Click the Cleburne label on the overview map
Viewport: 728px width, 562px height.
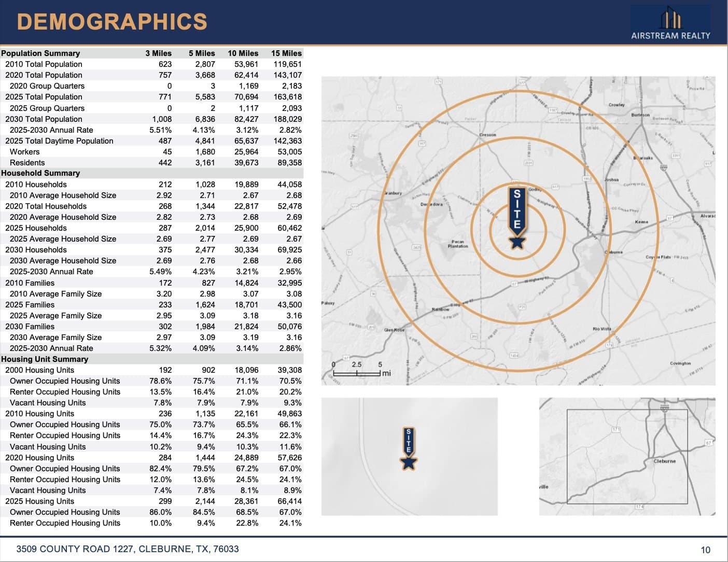click(664, 460)
